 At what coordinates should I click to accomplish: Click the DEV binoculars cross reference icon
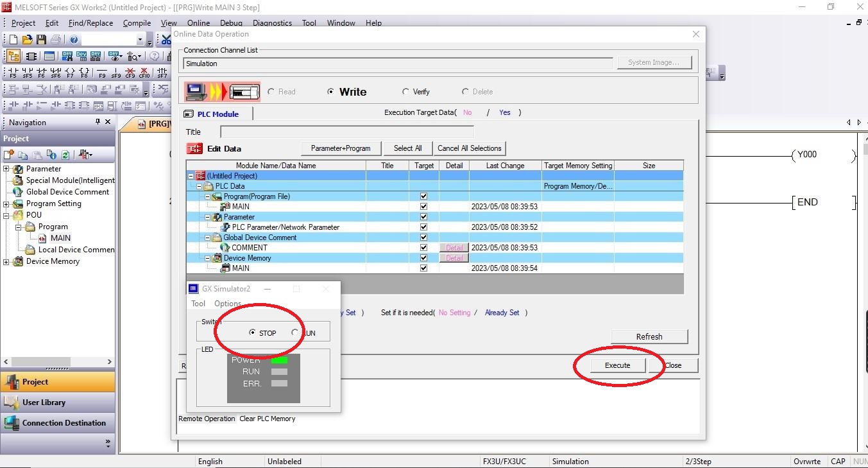tap(67, 56)
